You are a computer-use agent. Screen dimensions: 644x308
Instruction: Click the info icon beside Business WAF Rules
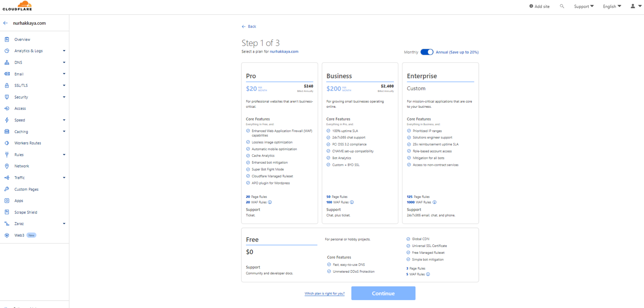pyautogui.click(x=352, y=202)
